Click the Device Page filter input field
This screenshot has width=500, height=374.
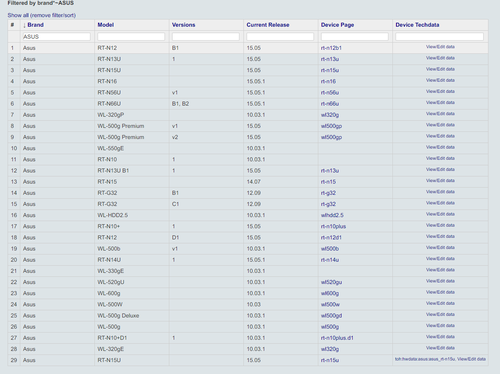tap(355, 37)
